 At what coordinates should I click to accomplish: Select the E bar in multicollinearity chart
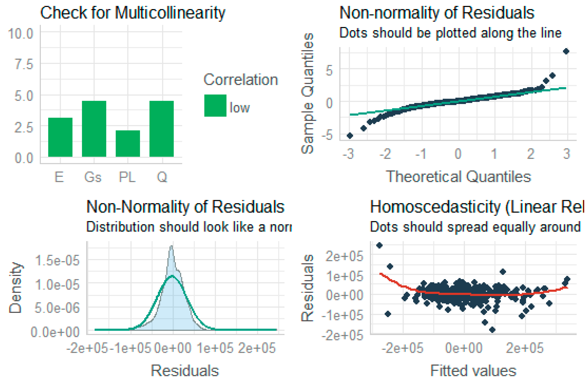(x=60, y=137)
